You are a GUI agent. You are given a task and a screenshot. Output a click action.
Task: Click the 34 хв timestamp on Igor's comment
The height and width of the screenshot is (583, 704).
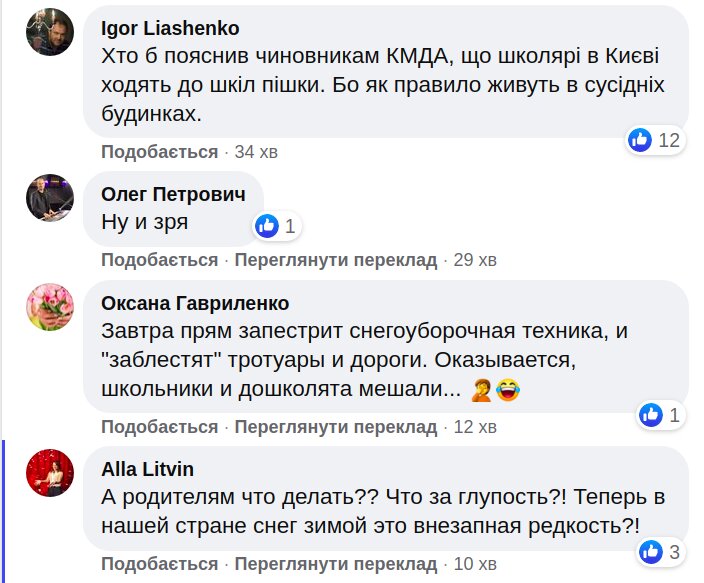(255, 152)
